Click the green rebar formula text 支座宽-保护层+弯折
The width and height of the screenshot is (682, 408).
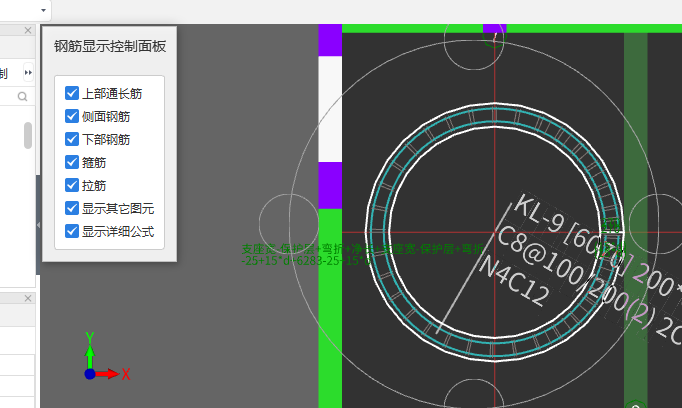coord(362,249)
